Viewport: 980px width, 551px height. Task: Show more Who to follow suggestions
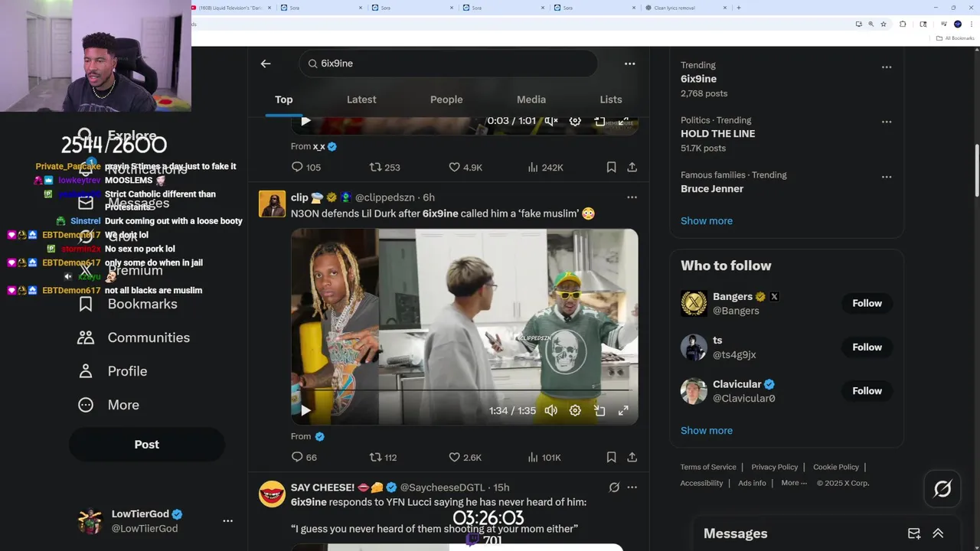coord(707,430)
